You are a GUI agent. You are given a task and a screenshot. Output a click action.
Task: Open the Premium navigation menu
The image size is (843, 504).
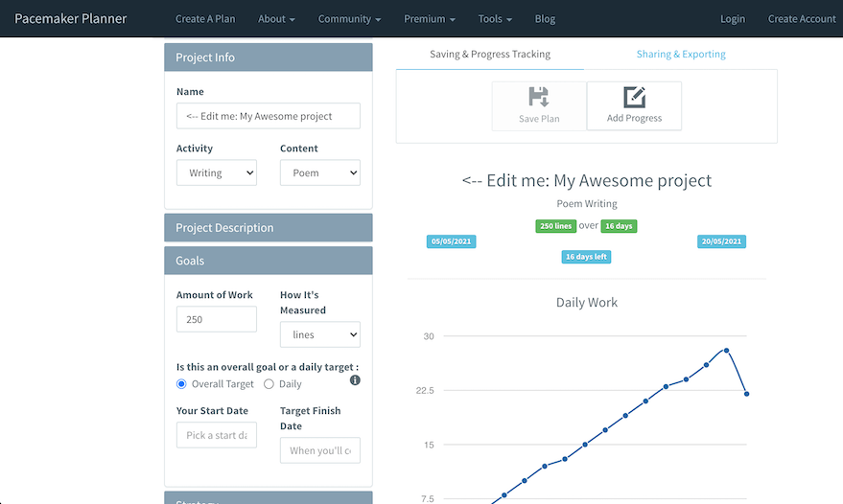click(x=429, y=19)
